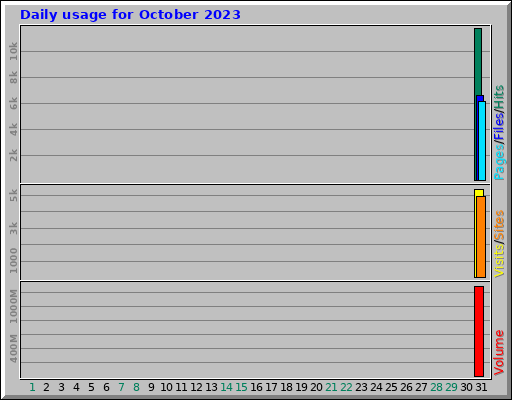Click day 11 on the x-axis
This screenshot has height=400, width=512.
pyautogui.click(x=181, y=387)
